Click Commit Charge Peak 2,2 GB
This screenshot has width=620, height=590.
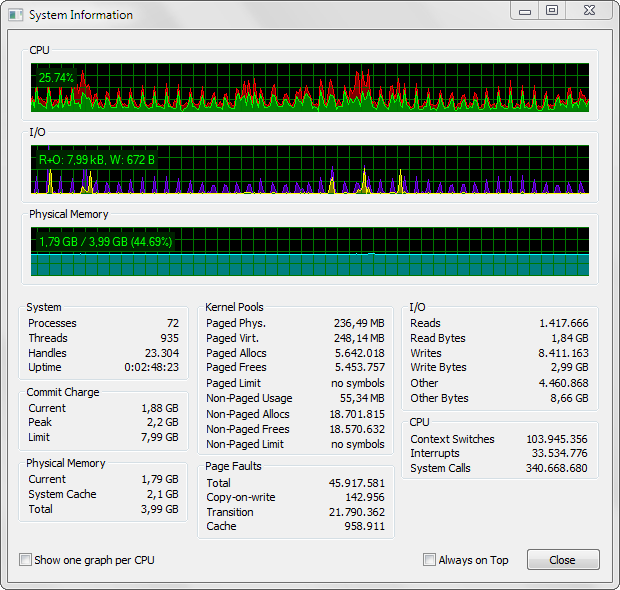click(163, 422)
